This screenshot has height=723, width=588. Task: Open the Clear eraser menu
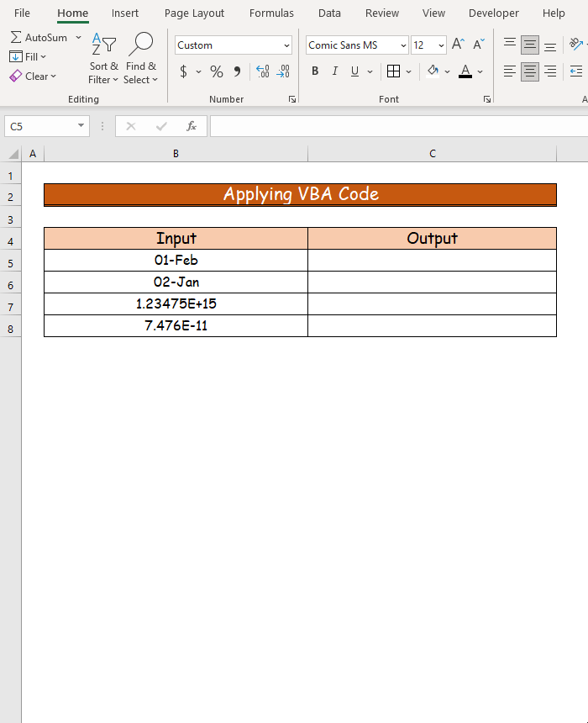point(33,76)
